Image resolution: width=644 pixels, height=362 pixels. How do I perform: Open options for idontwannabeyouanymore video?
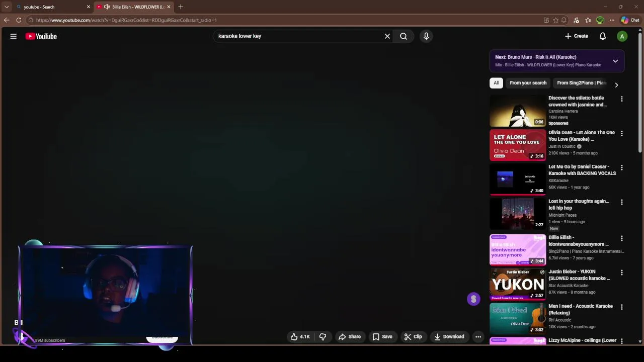point(622,238)
